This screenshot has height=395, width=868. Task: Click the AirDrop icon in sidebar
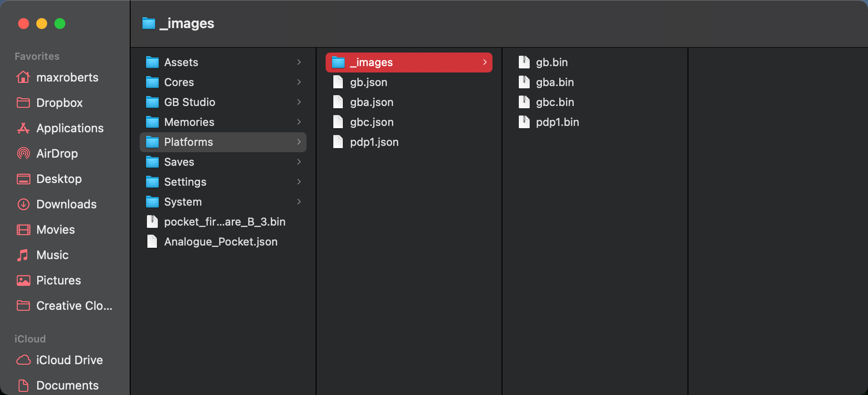point(23,154)
